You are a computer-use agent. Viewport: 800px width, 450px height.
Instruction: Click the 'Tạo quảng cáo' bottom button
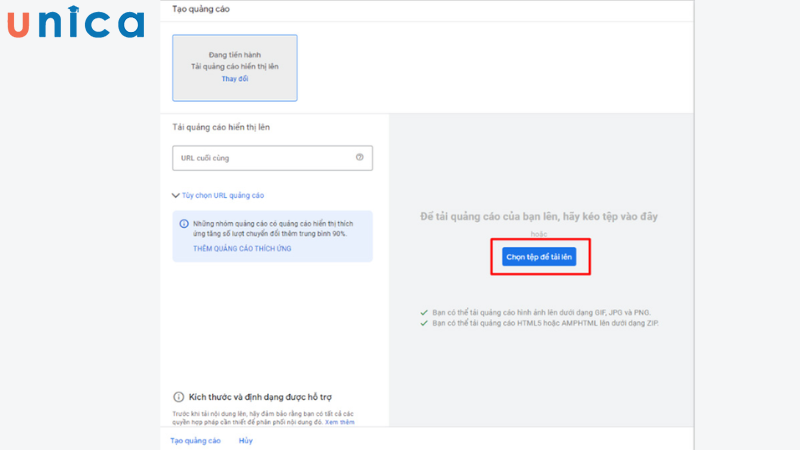(x=195, y=440)
